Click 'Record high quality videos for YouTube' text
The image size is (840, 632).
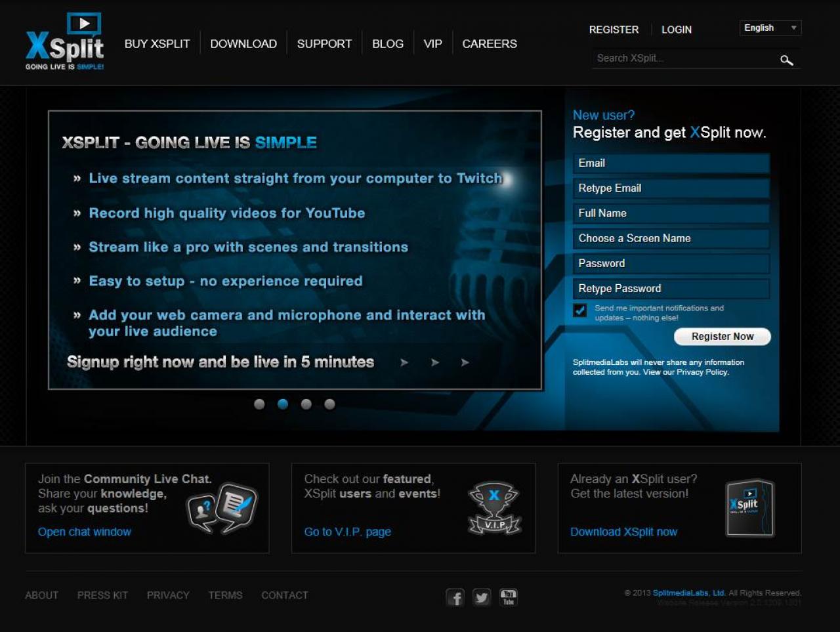click(x=227, y=213)
